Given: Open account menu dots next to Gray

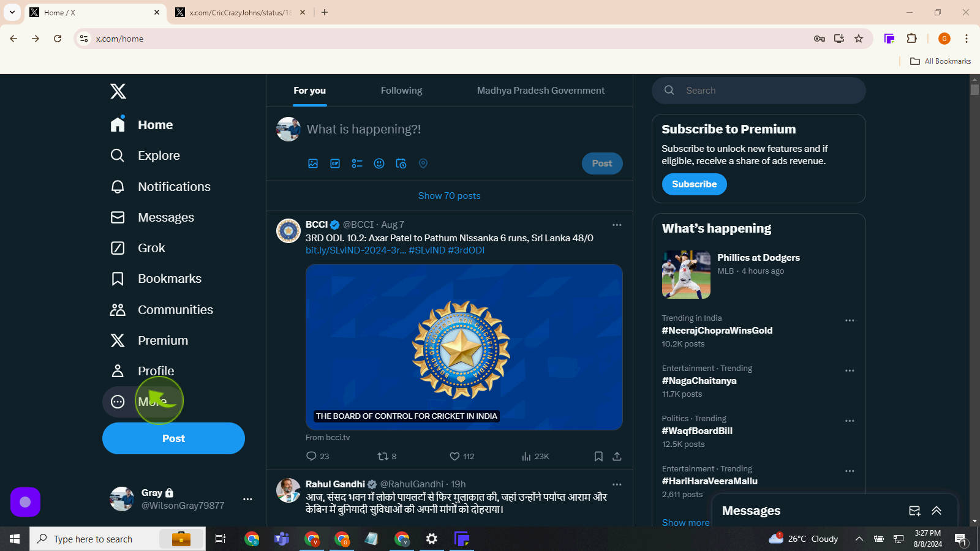Looking at the screenshot, I should pos(247,499).
